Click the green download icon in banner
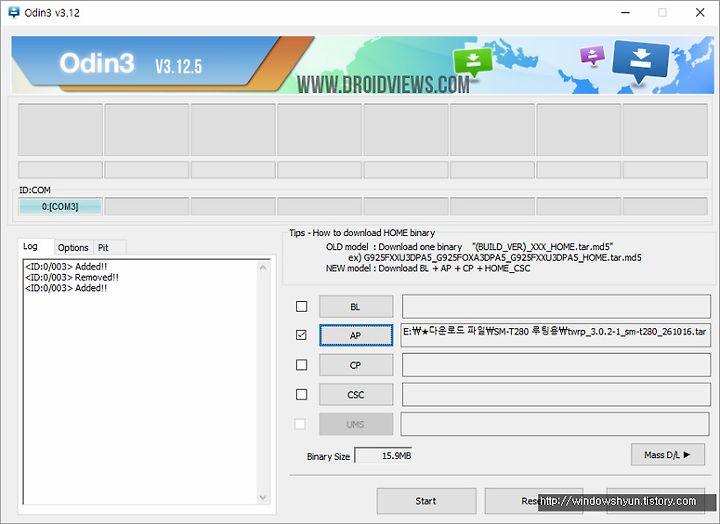Viewport: 720px width, 524px height. point(472,61)
